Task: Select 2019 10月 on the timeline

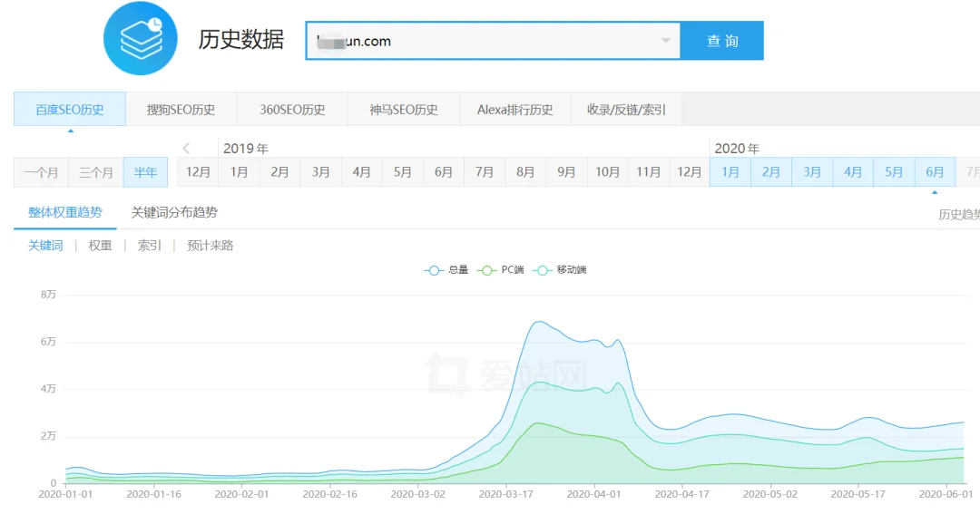Action: tap(607, 171)
